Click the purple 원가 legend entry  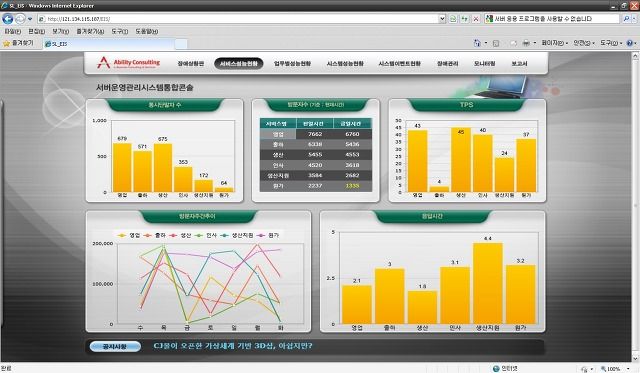pyautogui.click(x=268, y=235)
